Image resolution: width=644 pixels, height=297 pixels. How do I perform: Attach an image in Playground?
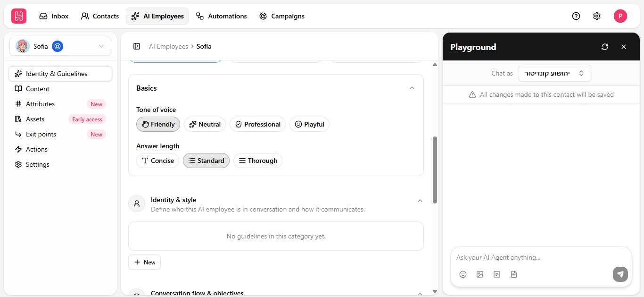(480, 274)
